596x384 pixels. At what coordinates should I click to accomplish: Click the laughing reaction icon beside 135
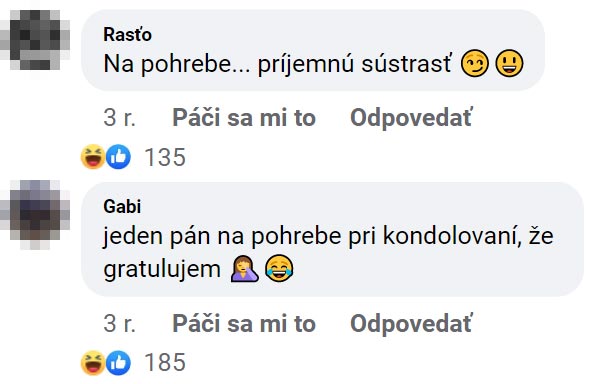pos(93,157)
